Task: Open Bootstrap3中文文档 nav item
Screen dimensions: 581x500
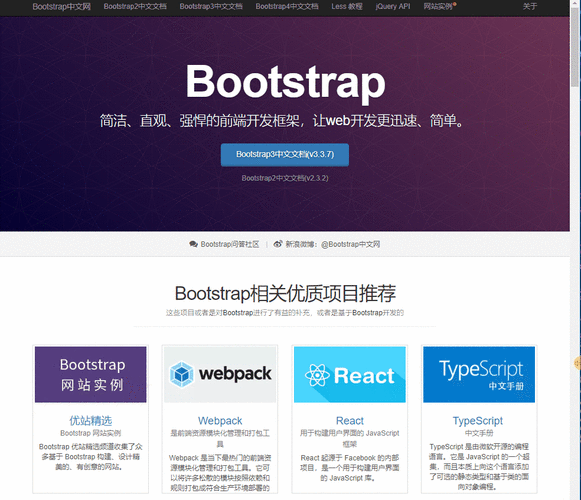Action: [211, 7]
